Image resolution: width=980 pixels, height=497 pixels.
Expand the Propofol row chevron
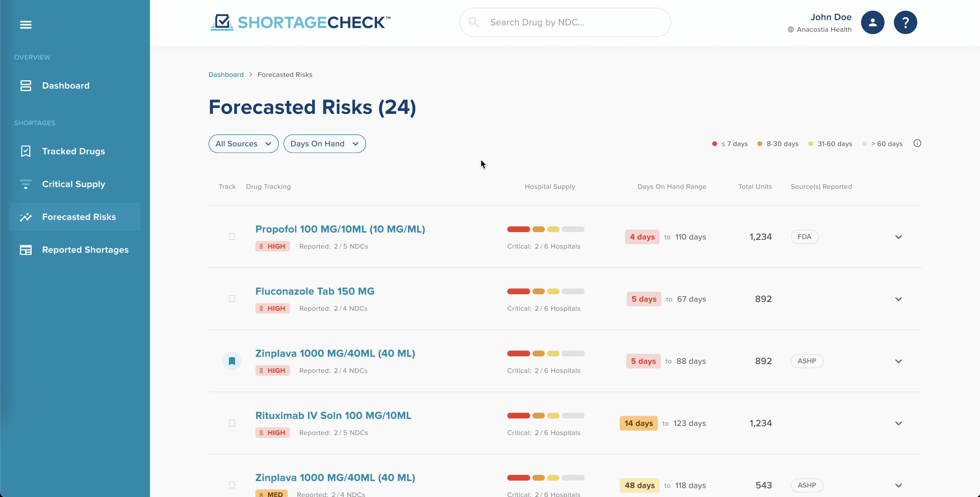(x=898, y=237)
